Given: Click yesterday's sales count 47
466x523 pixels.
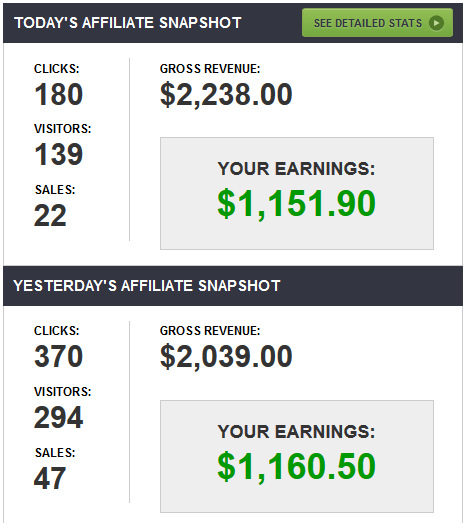Looking at the screenshot, I should [x=50, y=478].
